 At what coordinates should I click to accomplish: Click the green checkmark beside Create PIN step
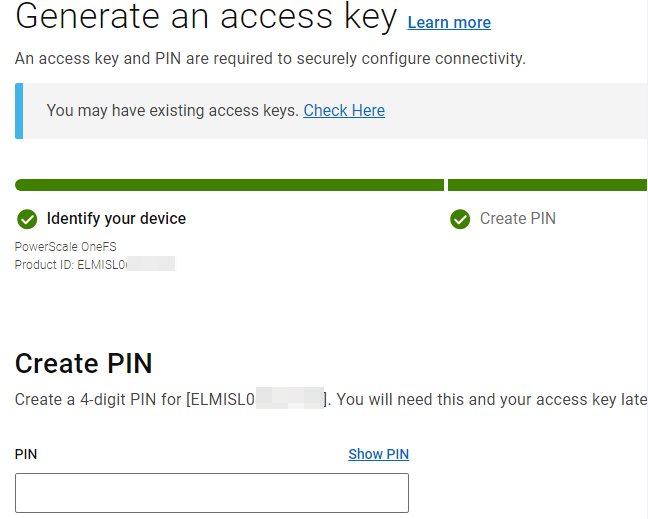pos(460,219)
